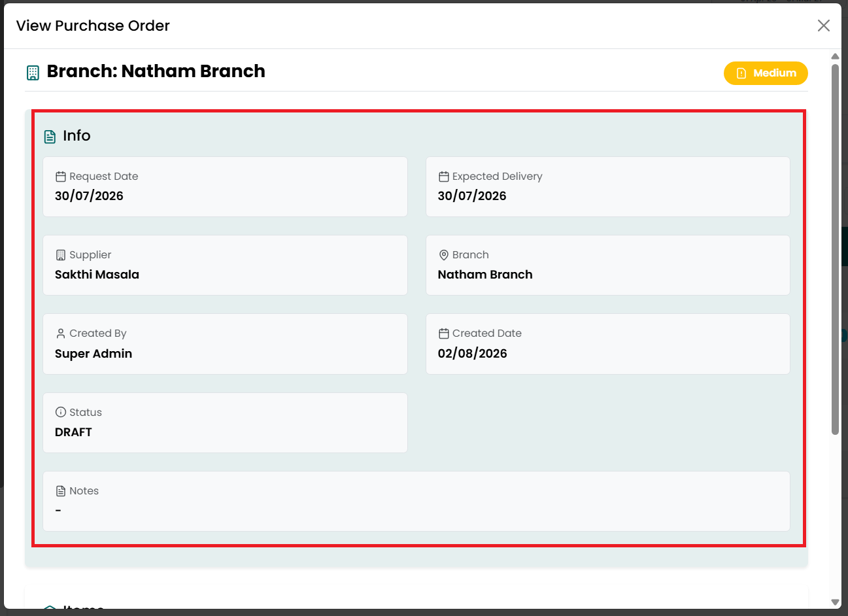The width and height of the screenshot is (848, 616).
Task: Click the scroll up arrow of dialog
Action: coord(835,56)
